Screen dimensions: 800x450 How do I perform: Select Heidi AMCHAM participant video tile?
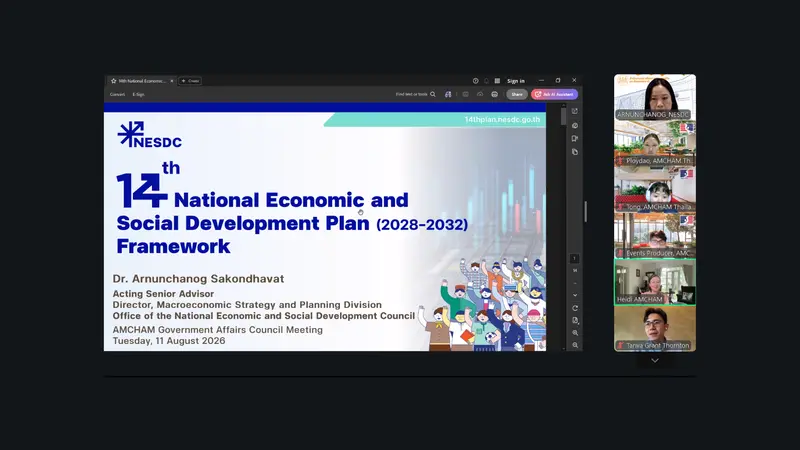pos(655,282)
